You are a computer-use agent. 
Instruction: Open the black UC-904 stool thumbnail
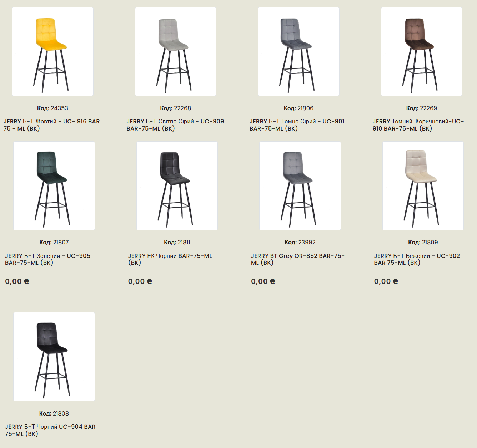(x=54, y=357)
